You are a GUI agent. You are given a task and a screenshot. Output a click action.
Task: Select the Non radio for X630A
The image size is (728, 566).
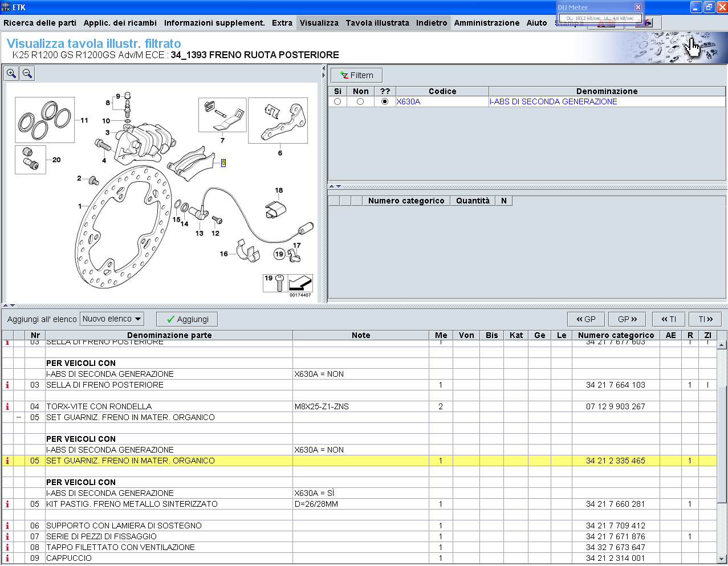click(x=360, y=101)
